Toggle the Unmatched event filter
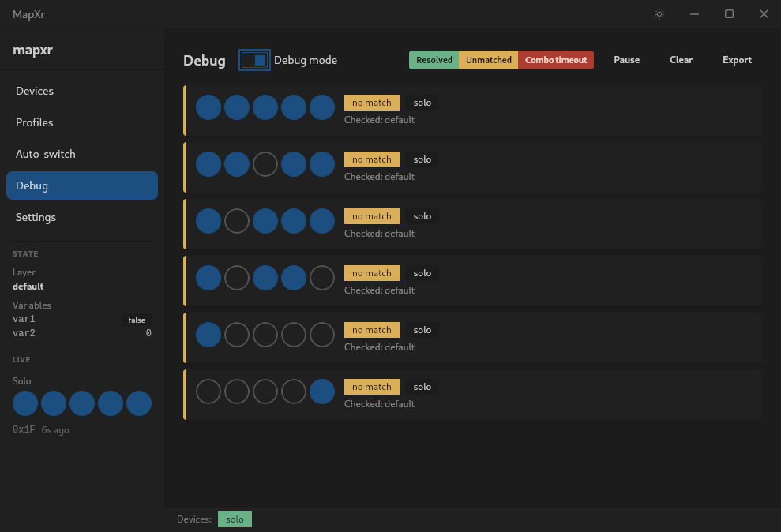 point(489,60)
